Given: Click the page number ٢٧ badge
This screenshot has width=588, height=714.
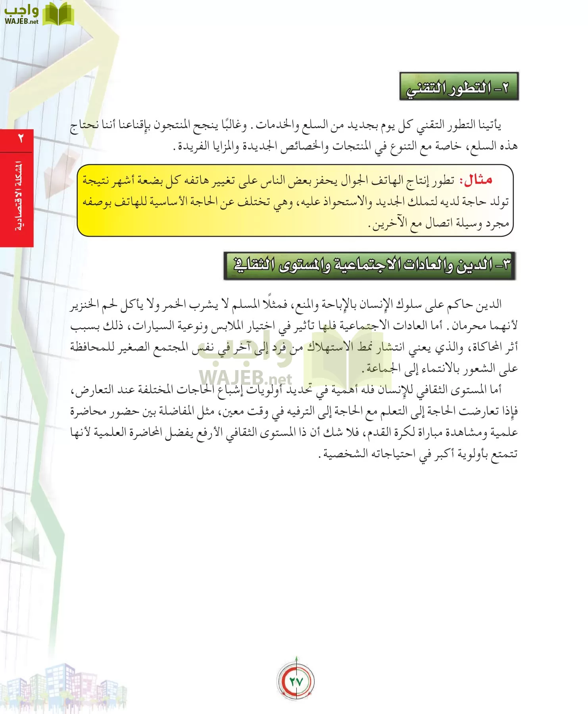Looking at the screenshot, I should tap(296, 681).
